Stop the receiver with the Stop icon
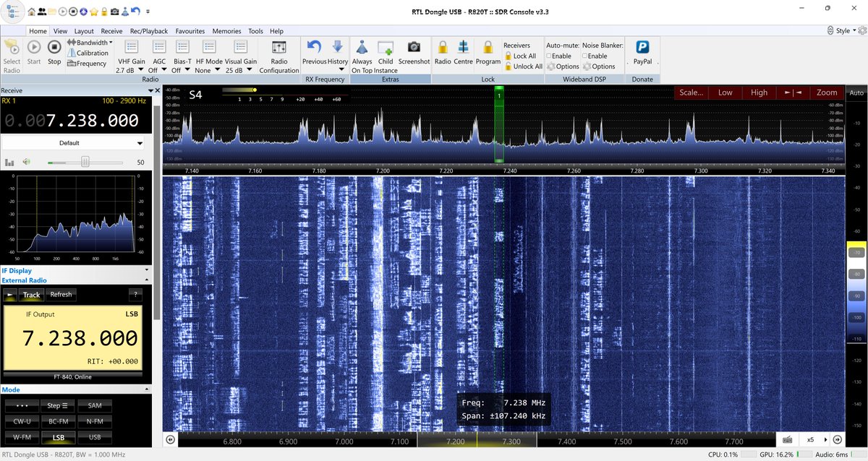Screen dimensions: 868x461 (54, 54)
